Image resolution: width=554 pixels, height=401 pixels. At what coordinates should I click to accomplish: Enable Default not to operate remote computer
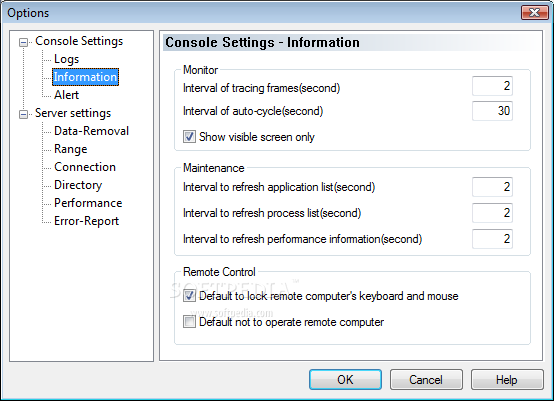click(189, 322)
